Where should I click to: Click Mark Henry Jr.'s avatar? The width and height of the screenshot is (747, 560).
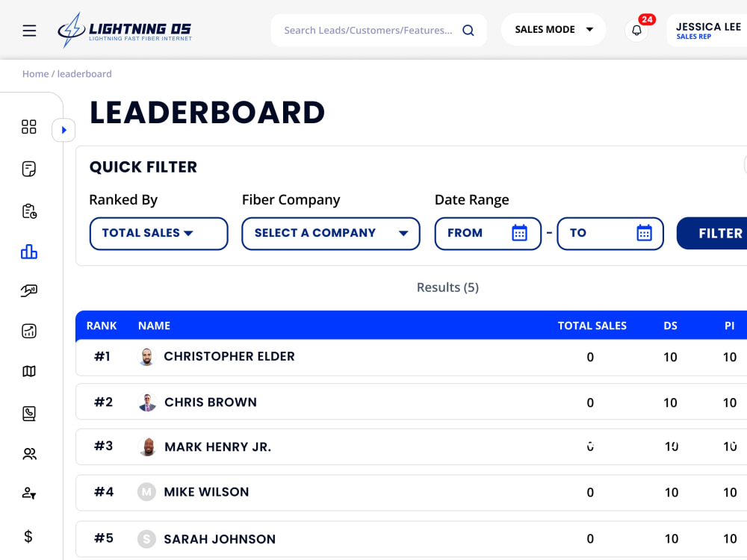pyautogui.click(x=147, y=447)
